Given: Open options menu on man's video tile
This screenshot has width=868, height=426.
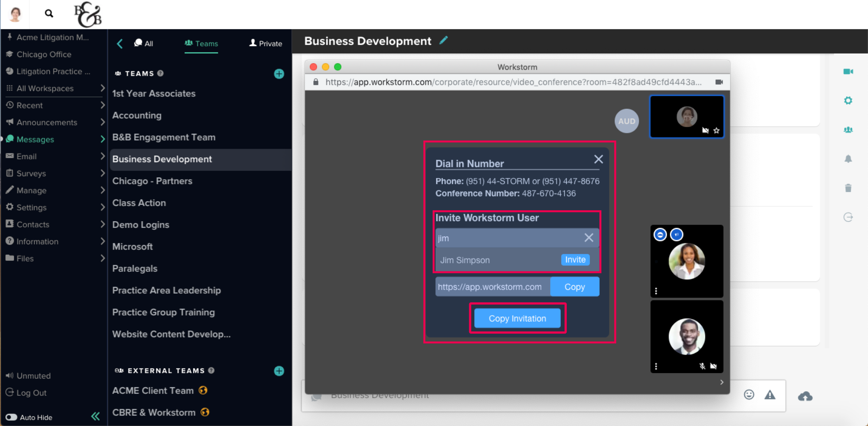Looking at the screenshot, I should [x=656, y=366].
